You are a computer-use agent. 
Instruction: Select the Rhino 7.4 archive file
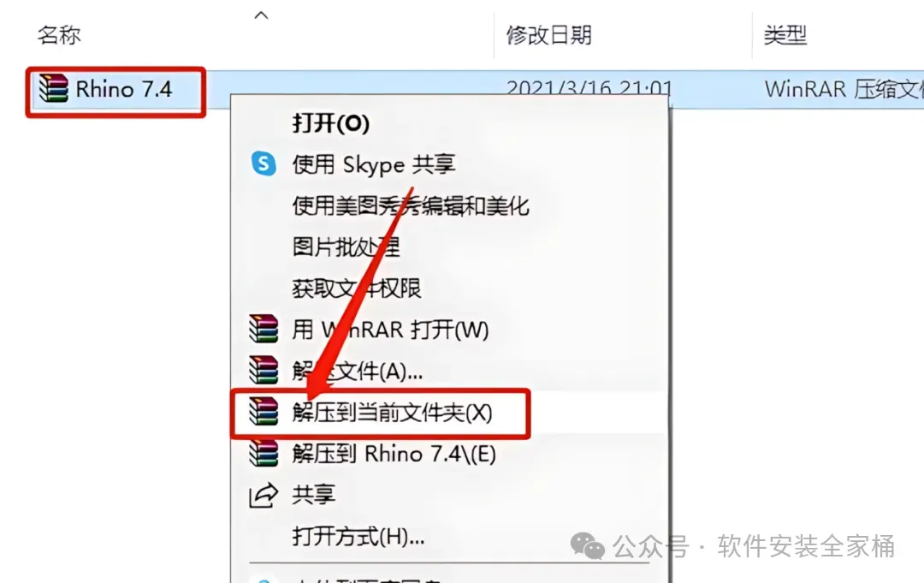pos(123,90)
